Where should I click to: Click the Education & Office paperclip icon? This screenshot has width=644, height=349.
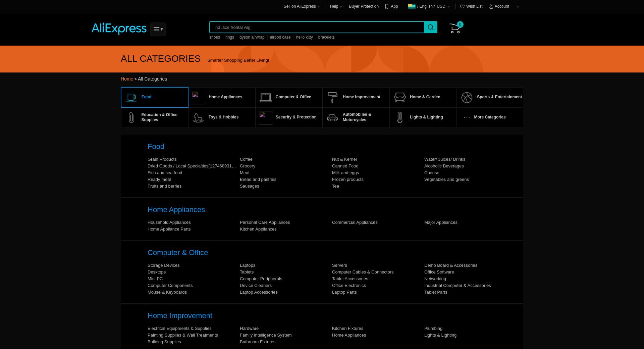[131, 117]
